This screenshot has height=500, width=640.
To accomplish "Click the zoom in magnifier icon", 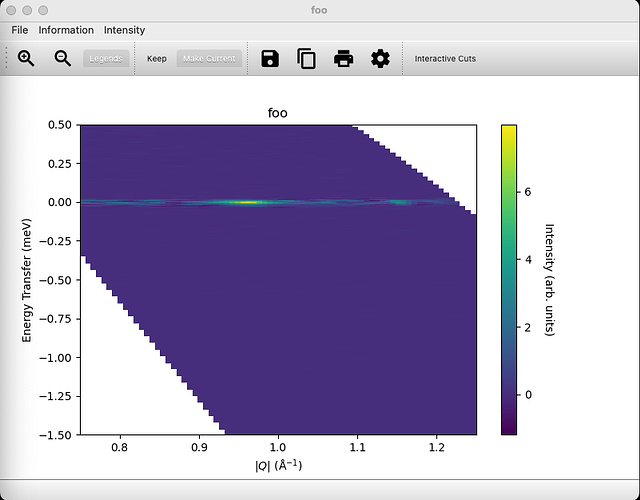I will [x=26, y=58].
